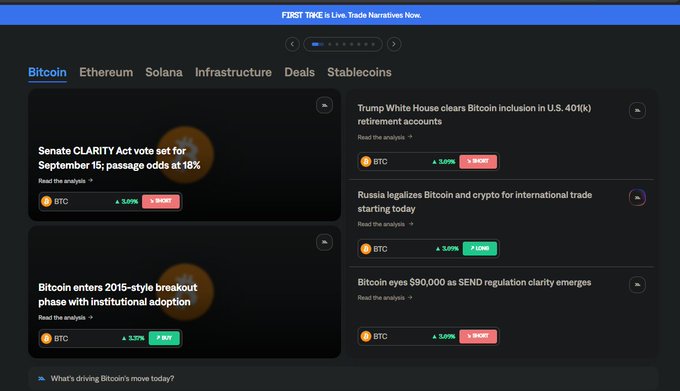Click the AI icon in What's driving prompt

pyautogui.click(x=41, y=378)
